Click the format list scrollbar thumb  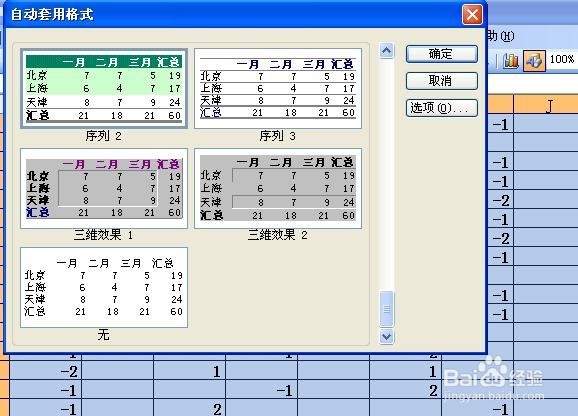coord(386,309)
